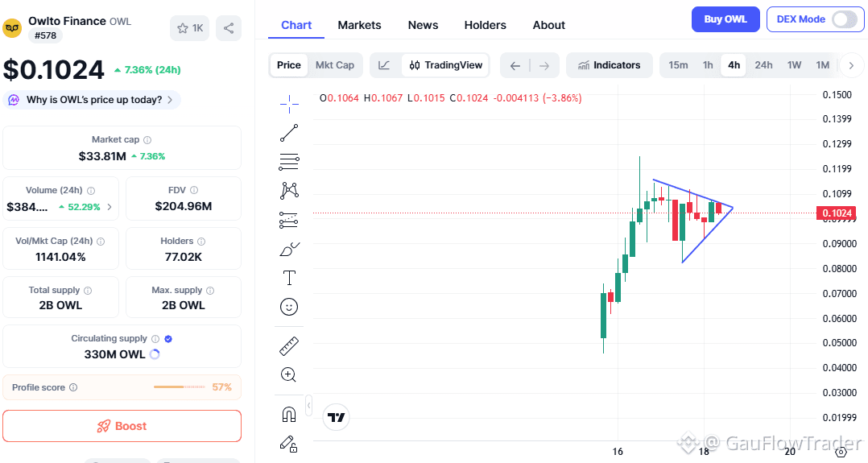Select the 1h timeframe

708,65
